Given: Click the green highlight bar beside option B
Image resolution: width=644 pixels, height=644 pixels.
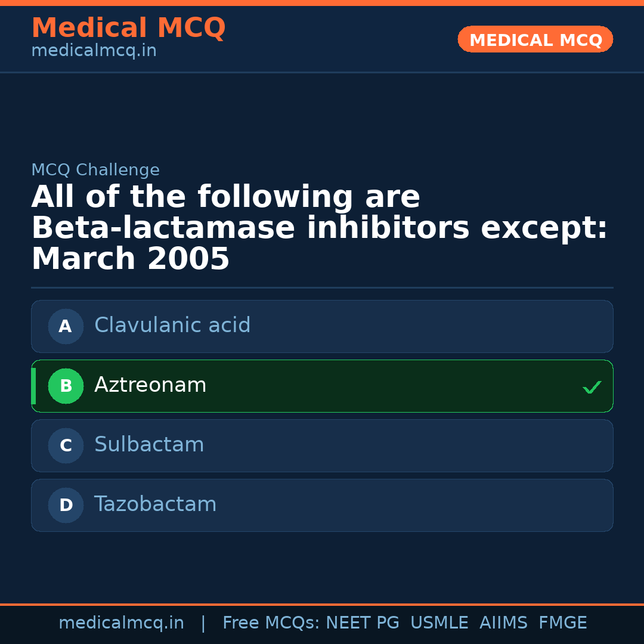Looking at the screenshot, I should [33, 386].
